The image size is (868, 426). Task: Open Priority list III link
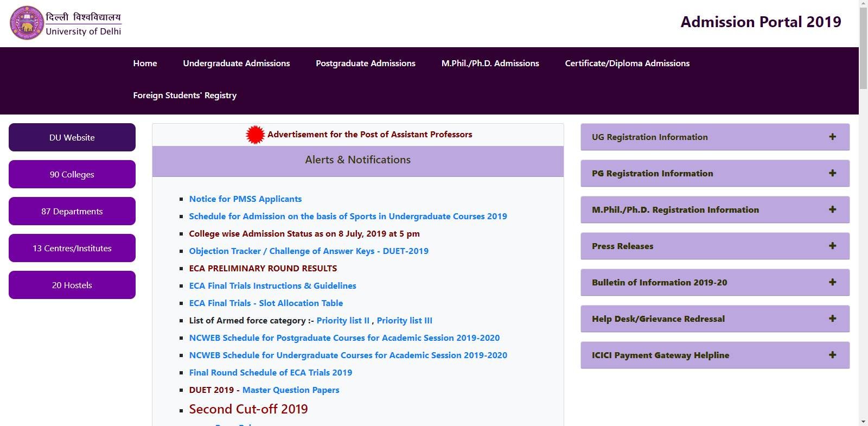(404, 321)
